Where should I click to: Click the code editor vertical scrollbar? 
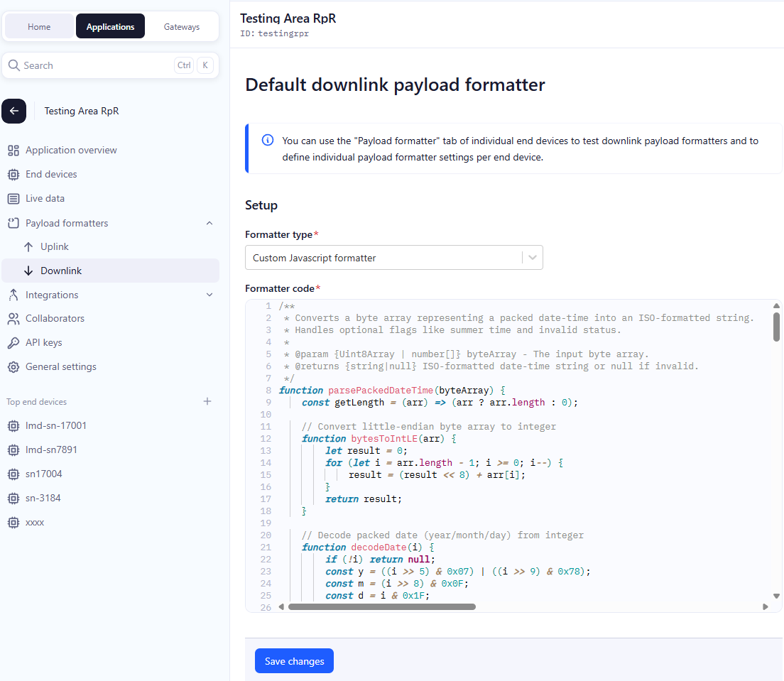(x=776, y=327)
